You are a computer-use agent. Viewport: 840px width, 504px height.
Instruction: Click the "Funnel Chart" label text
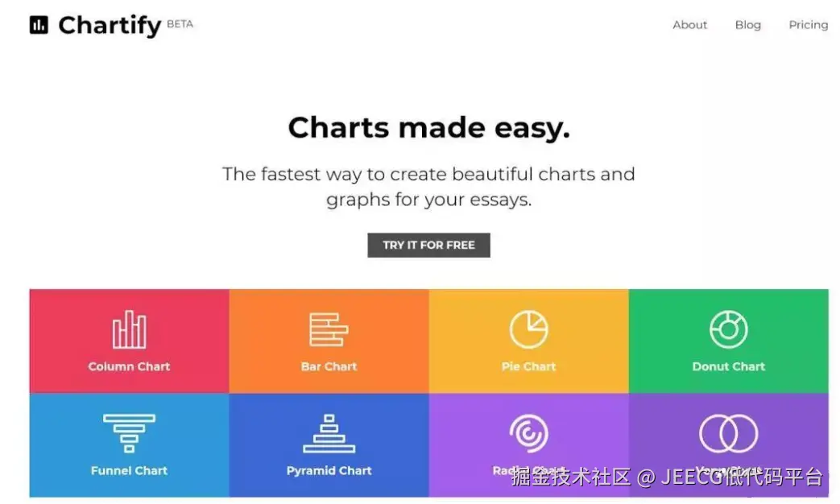(129, 470)
